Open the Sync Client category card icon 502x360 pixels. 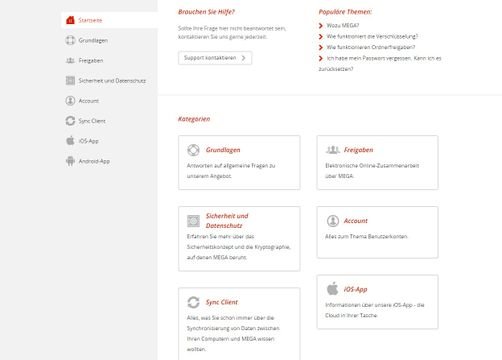pyautogui.click(x=193, y=302)
